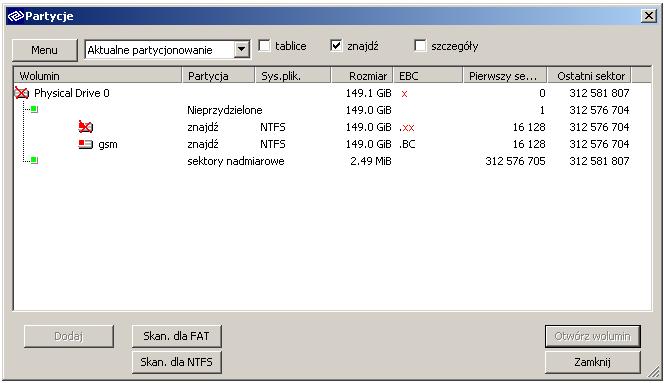Open the Menu button
This screenshot has width=664, height=383.
(44, 50)
